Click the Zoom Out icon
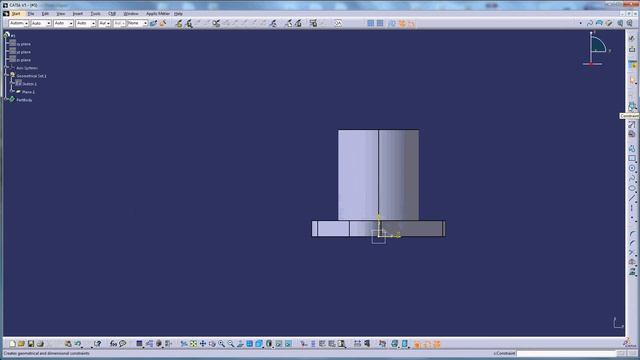This screenshot has height=360, width=640. pos(231,344)
